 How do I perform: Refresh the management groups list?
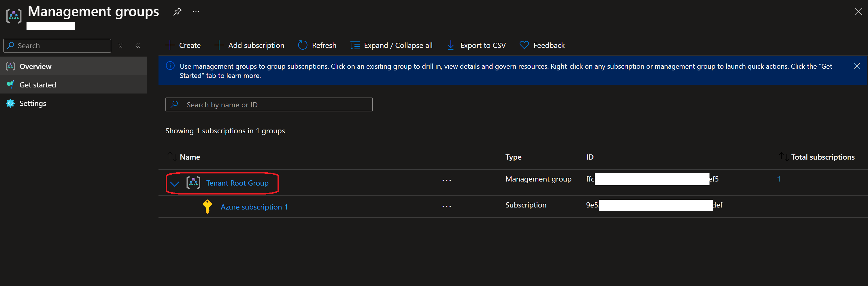point(317,45)
